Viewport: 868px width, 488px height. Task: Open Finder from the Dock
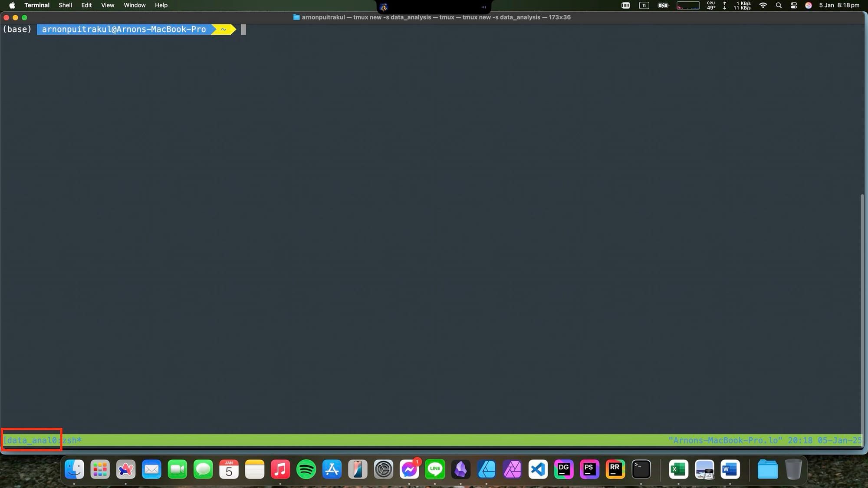(74, 470)
